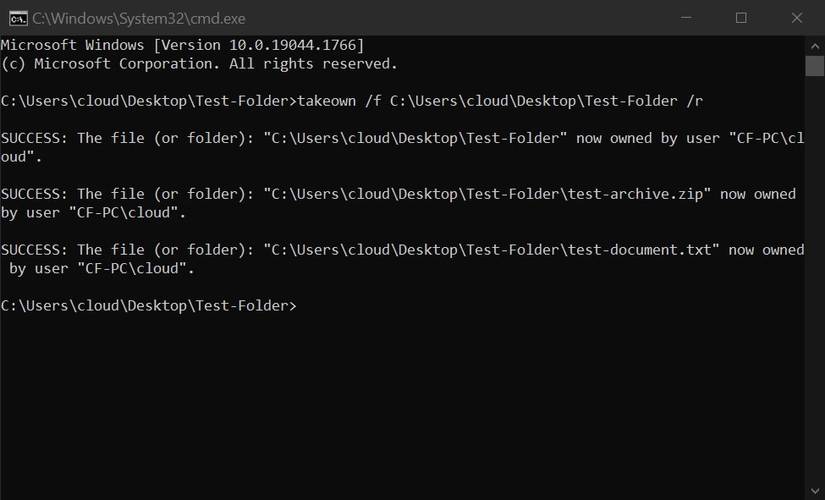825x500 pixels.
Task: Minimize the Command Prompt window
Action: point(686,18)
